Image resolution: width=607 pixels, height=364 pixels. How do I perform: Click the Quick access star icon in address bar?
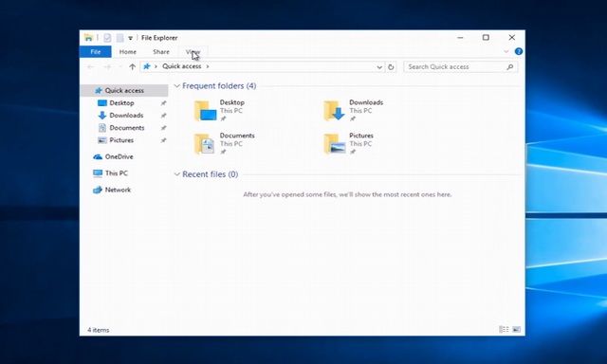pyautogui.click(x=147, y=66)
